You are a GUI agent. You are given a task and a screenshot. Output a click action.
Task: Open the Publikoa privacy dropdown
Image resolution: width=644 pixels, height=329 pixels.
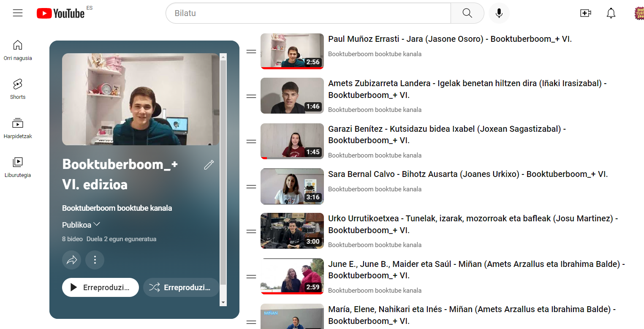(x=81, y=225)
